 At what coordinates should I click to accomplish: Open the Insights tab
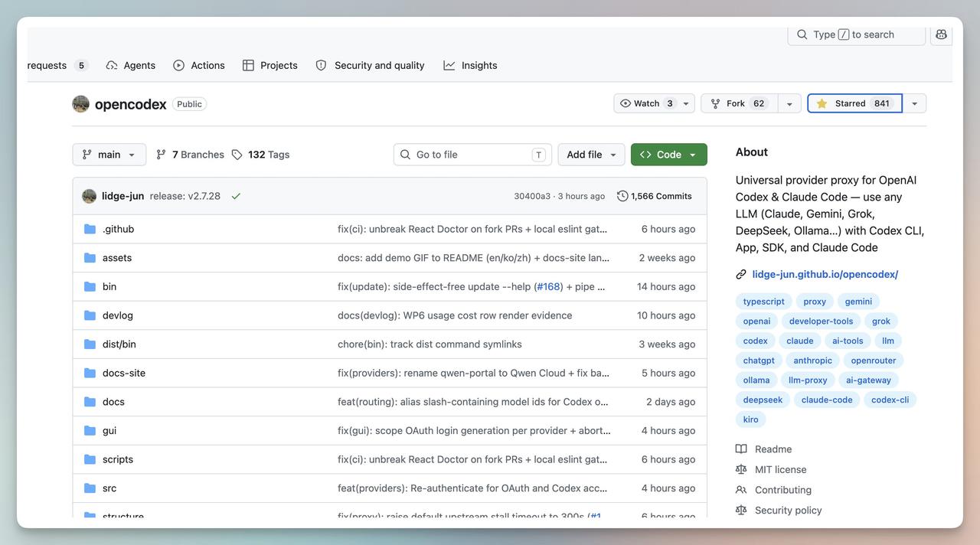click(470, 65)
